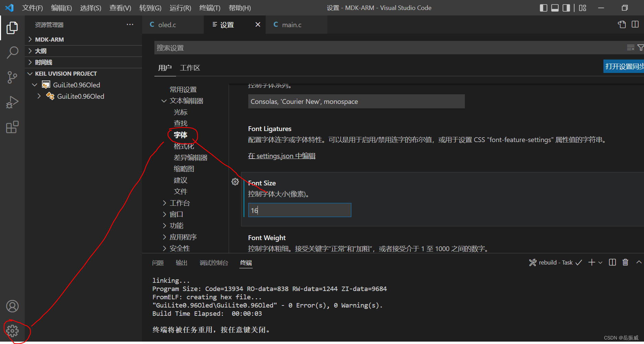Image resolution: width=644 pixels, height=344 pixels.
Task: Open the 终端(T) menu
Action: pos(210,8)
